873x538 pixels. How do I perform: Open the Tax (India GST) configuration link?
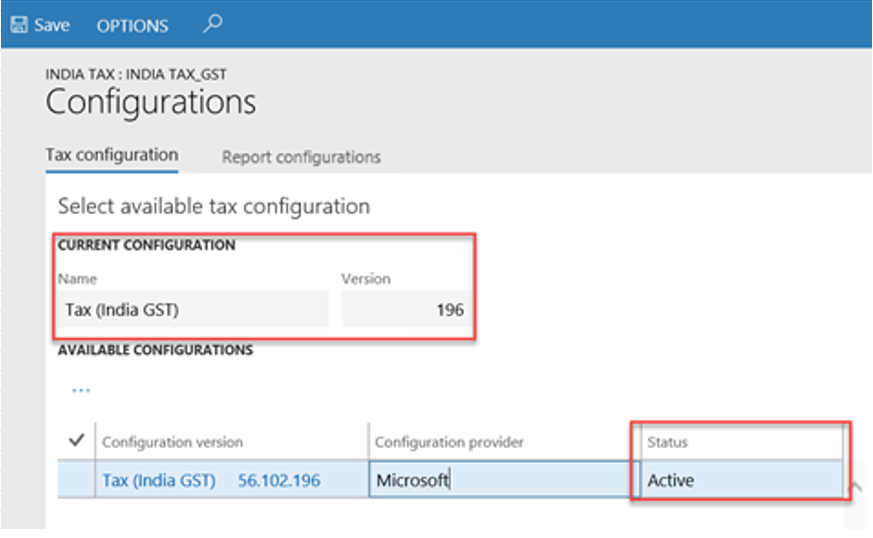click(x=159, y=481)
